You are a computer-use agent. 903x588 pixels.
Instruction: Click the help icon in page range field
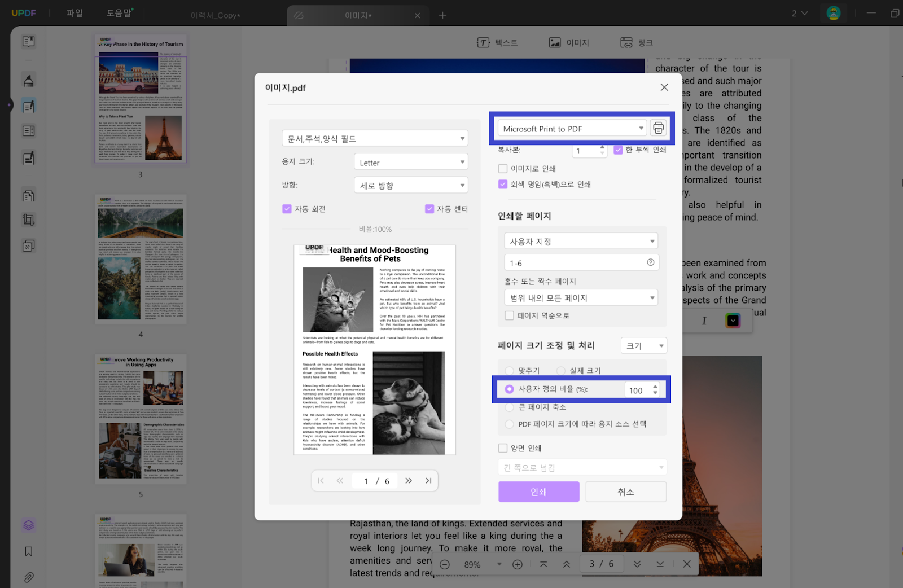coord(650,262)
